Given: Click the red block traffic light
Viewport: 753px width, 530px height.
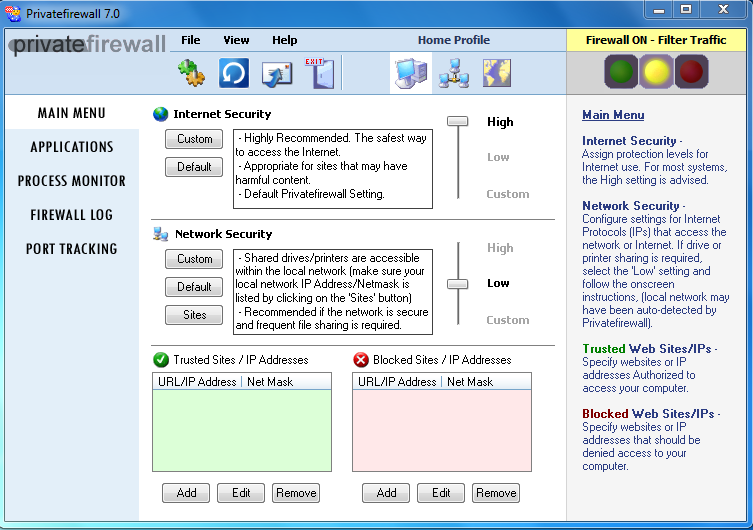Looking at the screenshot, I should (692, 72).
